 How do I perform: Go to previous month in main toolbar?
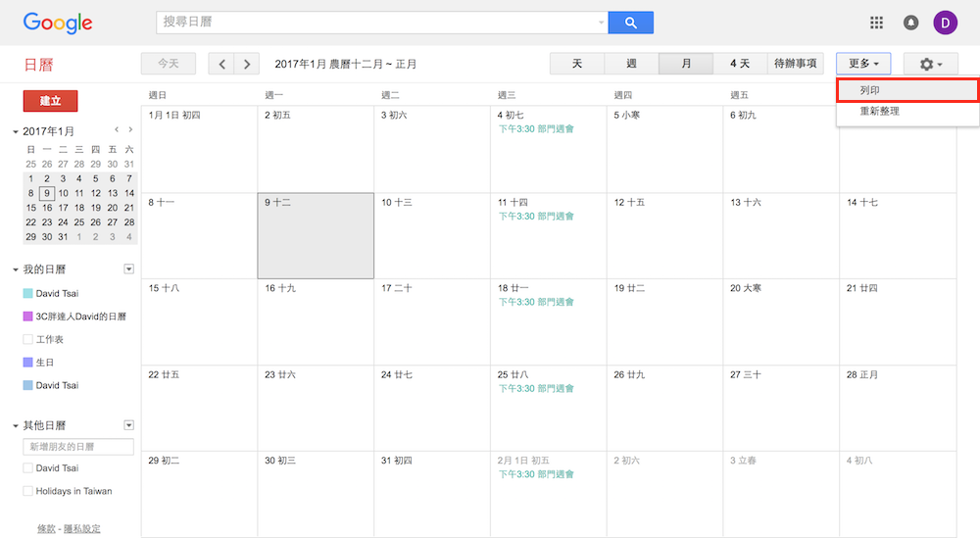(221, 64)
